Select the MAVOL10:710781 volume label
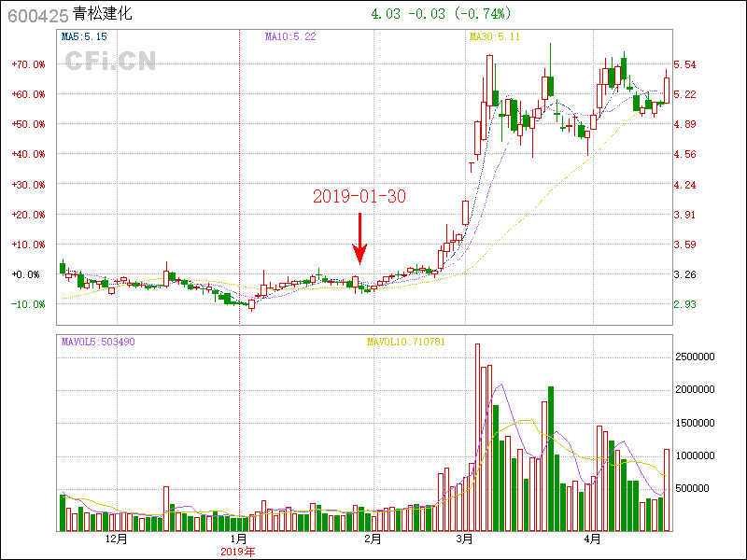Viewport: 747px width, 560px height. point(405,342)
